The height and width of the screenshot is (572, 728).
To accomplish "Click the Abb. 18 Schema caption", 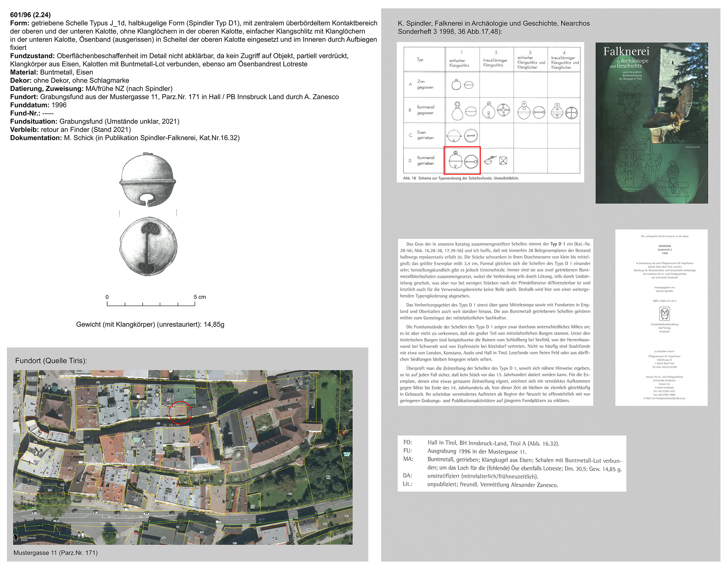I will click(461, 178).
